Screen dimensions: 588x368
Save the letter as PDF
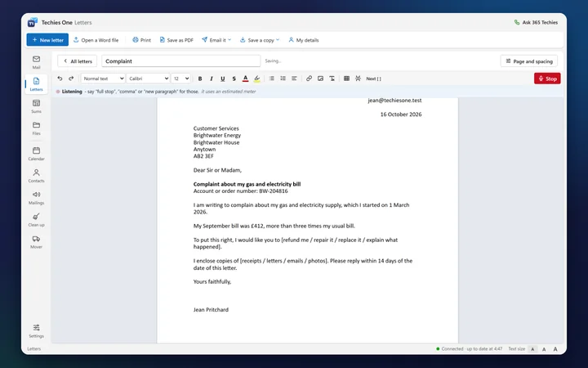click(x=176, y=40)
